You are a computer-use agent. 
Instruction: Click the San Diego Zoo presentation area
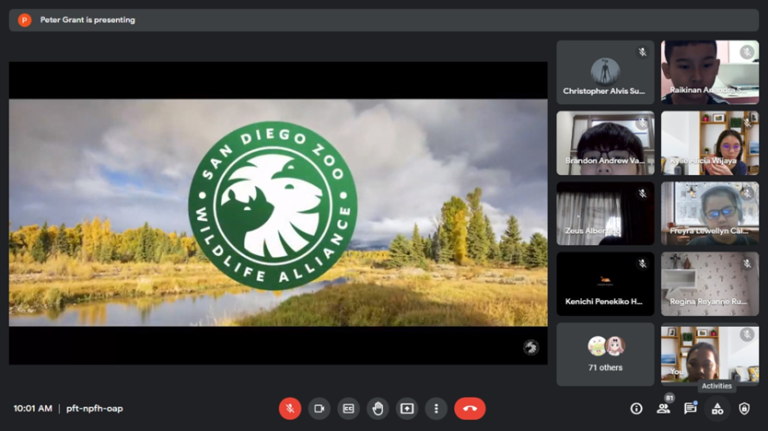(278, 212)
